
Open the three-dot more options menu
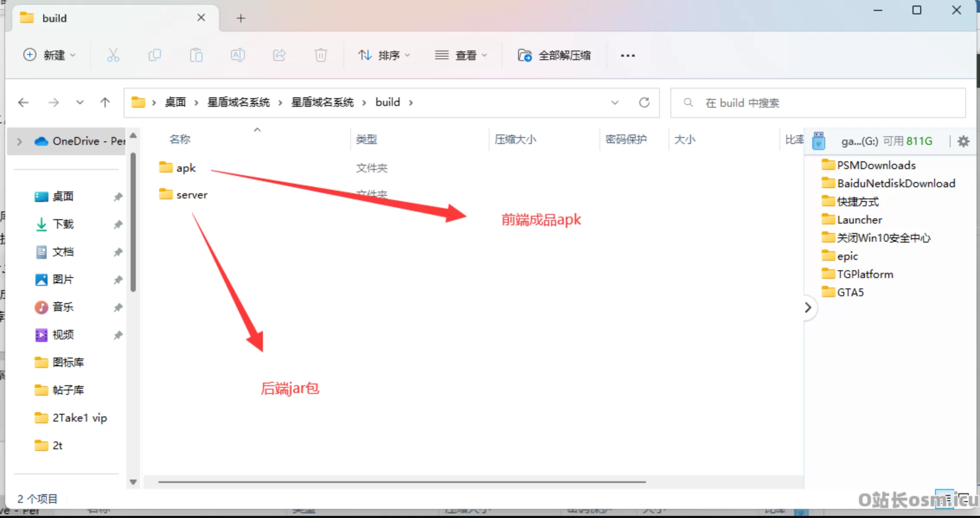628,55
